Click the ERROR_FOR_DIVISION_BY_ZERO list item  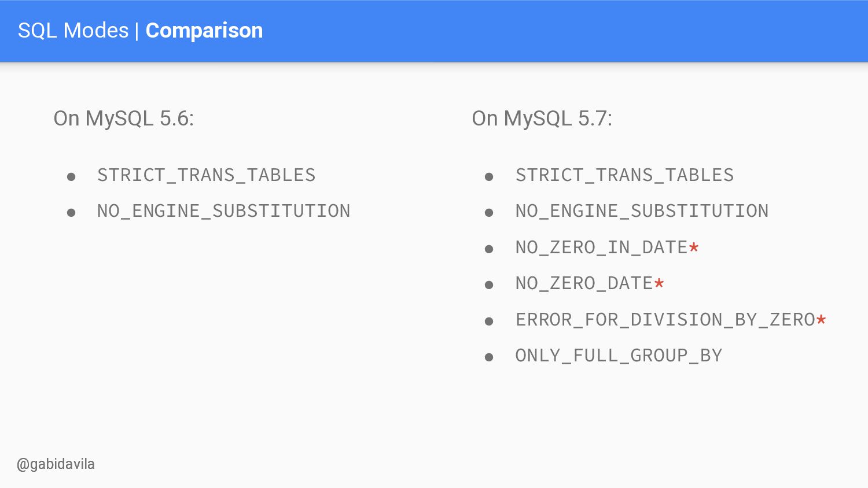671,320
